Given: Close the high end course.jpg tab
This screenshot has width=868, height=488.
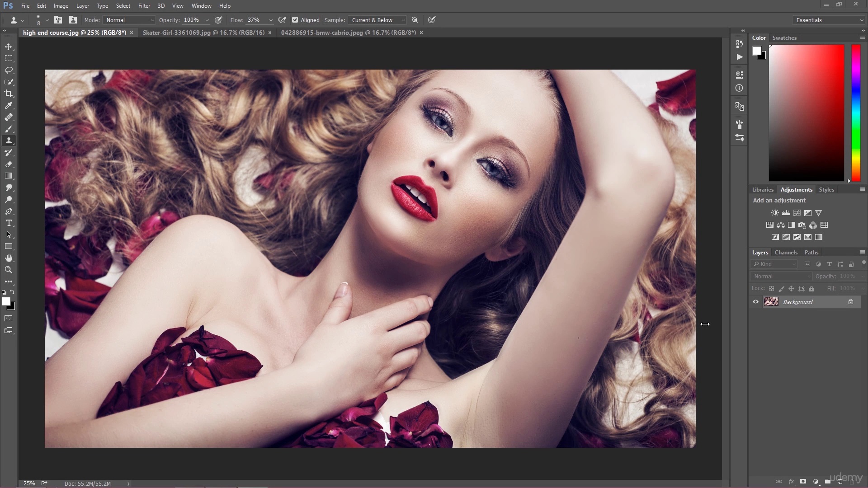Looking at the screenshot, I should tap(132, 33).
